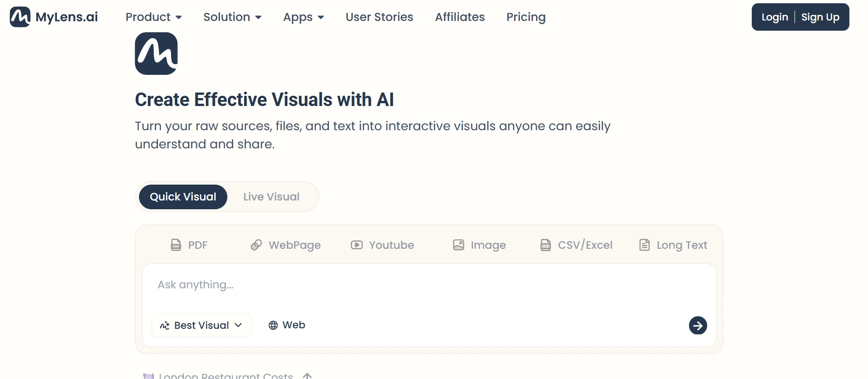Viewport: 868px width, 379px height.
Task: Click the large MyLens logo above heading
Action: coord(156,53)
